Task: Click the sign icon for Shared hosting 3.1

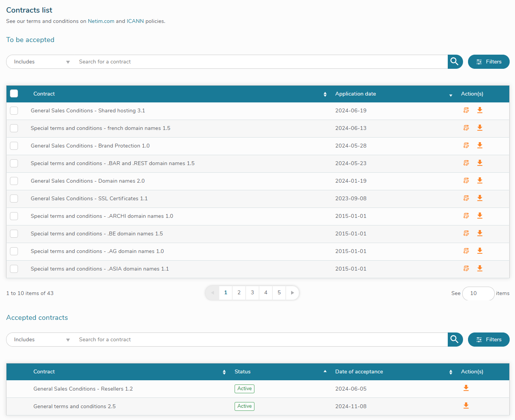Action: (x=466, y=110)
